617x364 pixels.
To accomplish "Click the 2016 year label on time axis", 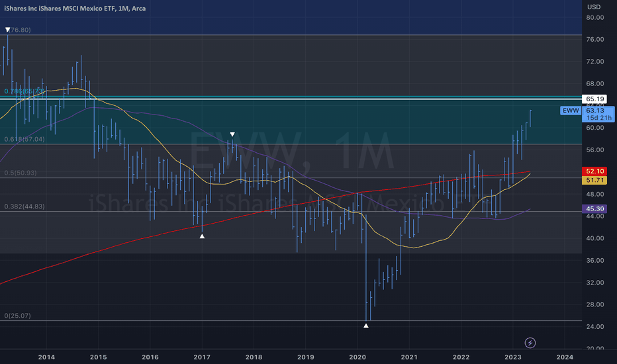I will 150,357.
